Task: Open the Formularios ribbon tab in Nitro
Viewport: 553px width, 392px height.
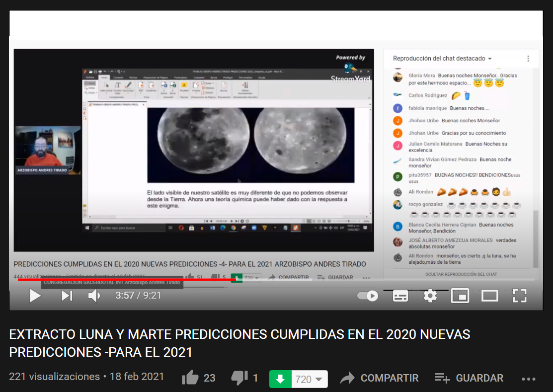Action: tap(180, 77)
